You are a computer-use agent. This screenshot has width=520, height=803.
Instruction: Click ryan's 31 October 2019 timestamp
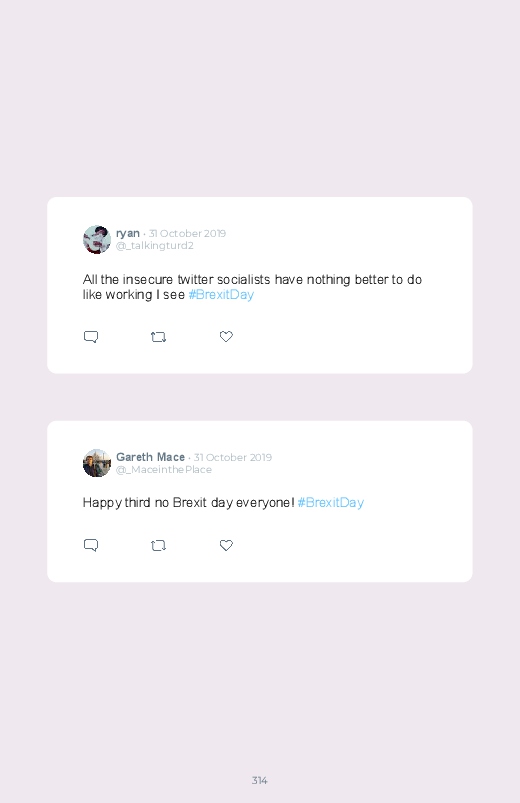tap(188, 234)
